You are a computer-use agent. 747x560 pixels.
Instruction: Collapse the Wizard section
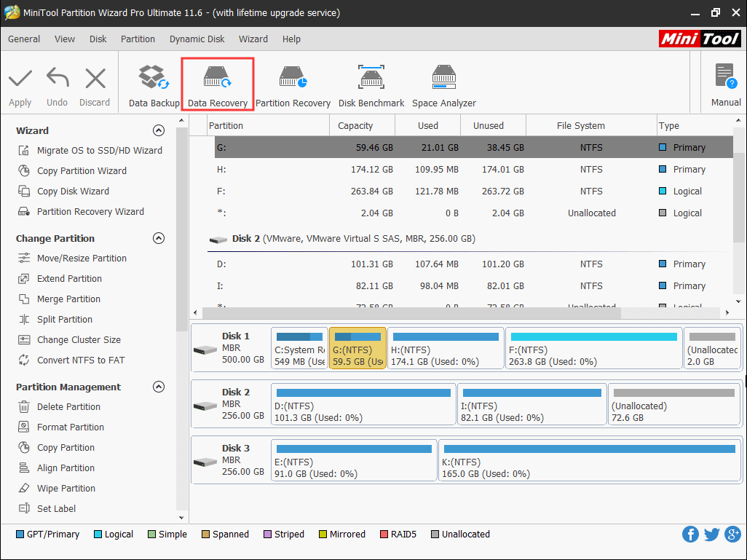click(x=159, y=130)
